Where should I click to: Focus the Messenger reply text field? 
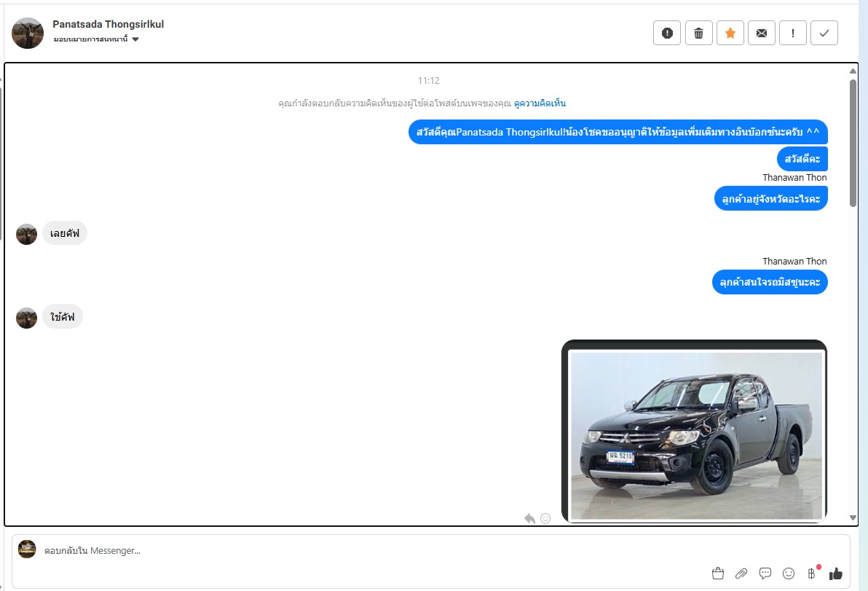(366, 551)
